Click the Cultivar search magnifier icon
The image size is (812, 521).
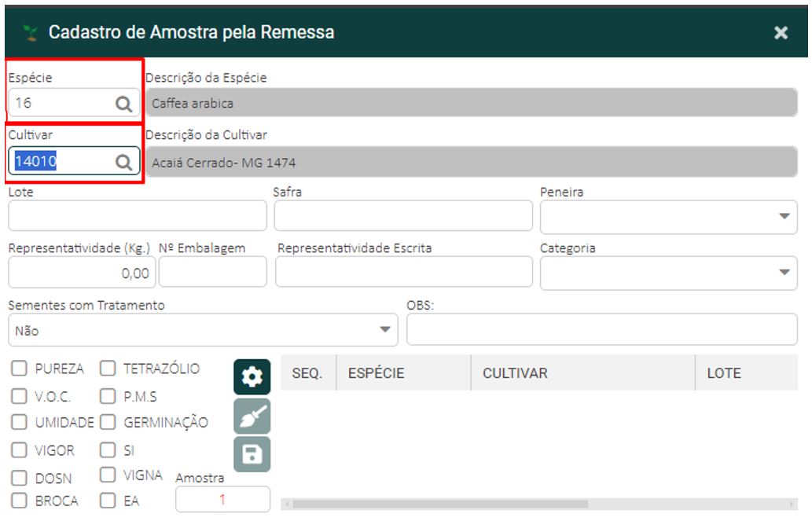tap(123, 161)
